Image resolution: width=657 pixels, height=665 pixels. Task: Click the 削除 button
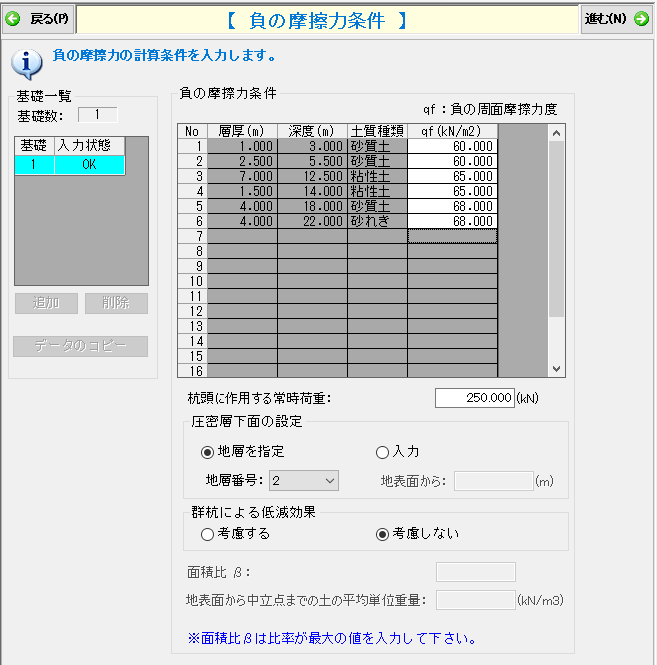116,303
